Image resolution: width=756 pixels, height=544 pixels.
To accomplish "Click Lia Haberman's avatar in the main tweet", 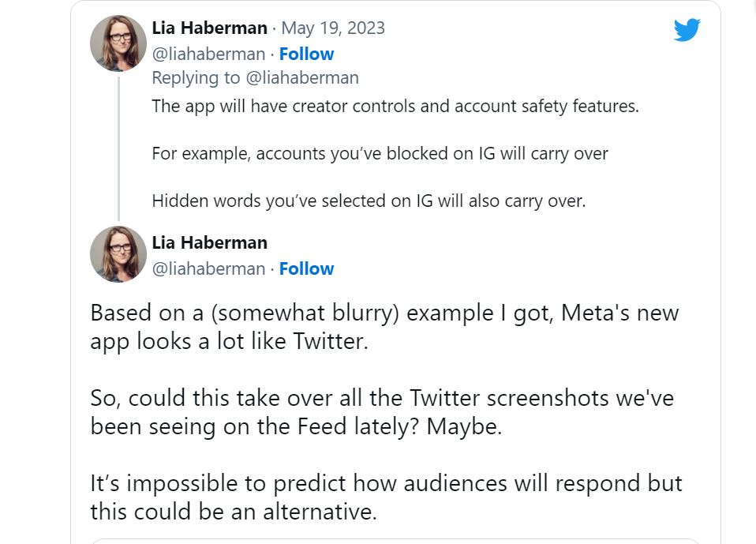I will 118,254.
